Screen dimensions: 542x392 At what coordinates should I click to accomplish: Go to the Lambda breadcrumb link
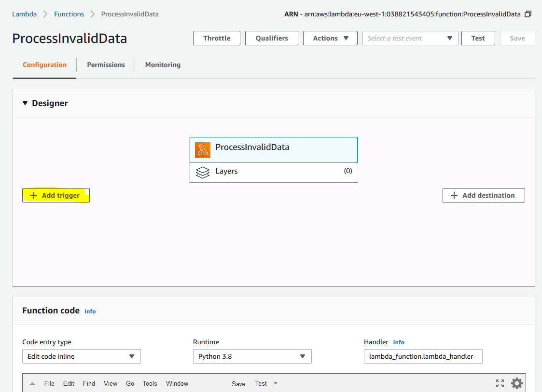tap(24, 14)
